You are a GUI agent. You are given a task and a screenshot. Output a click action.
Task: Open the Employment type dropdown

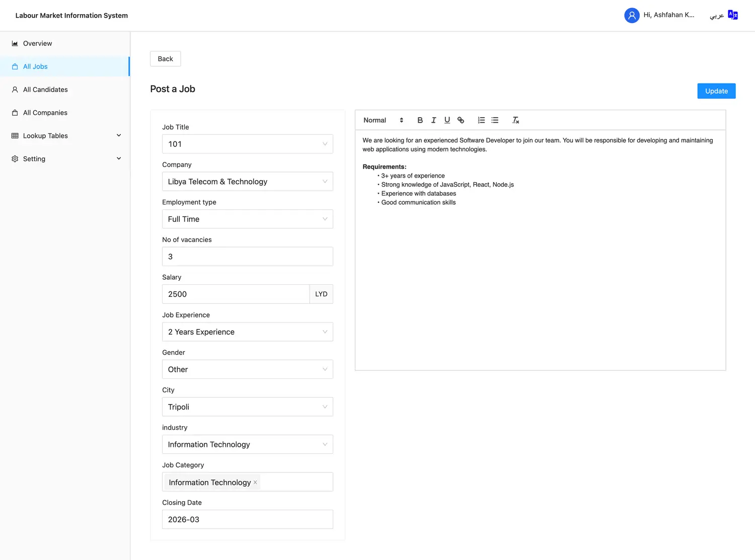(x=247, y=219)
